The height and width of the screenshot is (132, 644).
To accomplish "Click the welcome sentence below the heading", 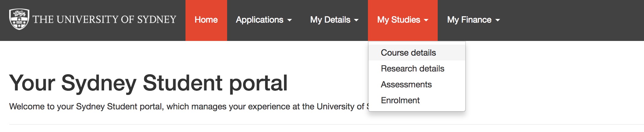I will [x=189, y=107].
